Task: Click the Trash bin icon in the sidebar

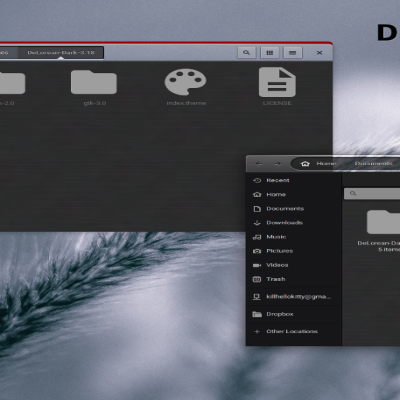Action: coord(257,279)
